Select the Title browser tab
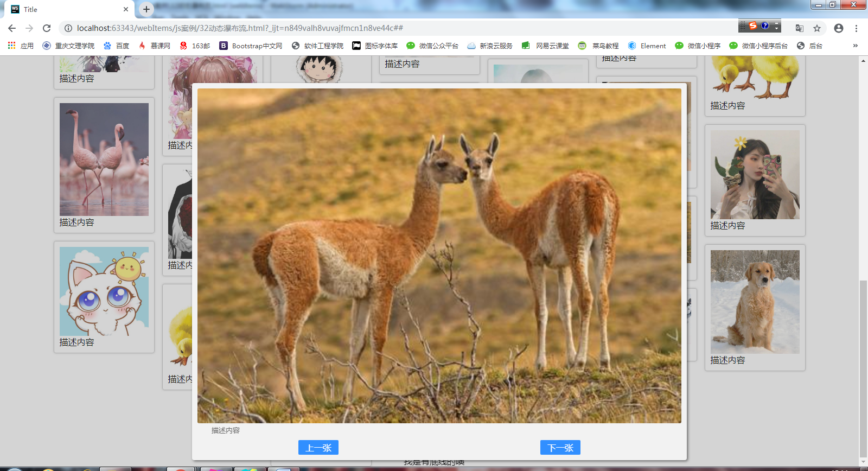This screenshot has height=471, width=868. tap(69, 9)
